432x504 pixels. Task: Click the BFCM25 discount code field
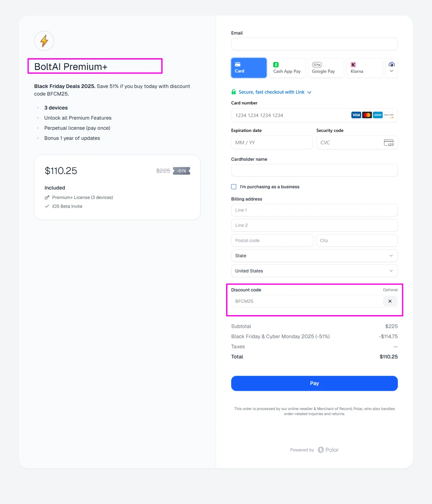pyautogui.click(x=307, y=301)
